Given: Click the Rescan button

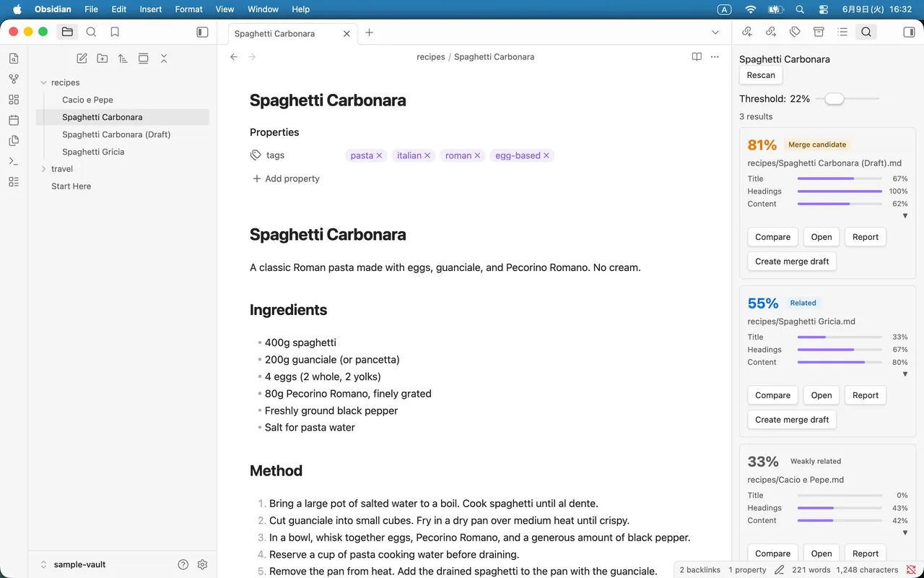Looking at the screenshot, I should click(x=761, y=75).
